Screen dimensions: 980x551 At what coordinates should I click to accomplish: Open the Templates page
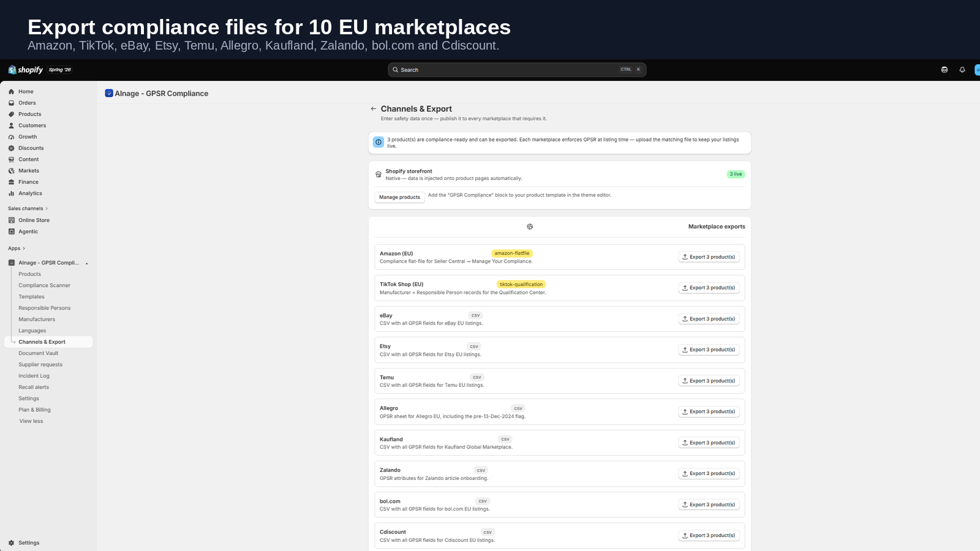(31, 297)
